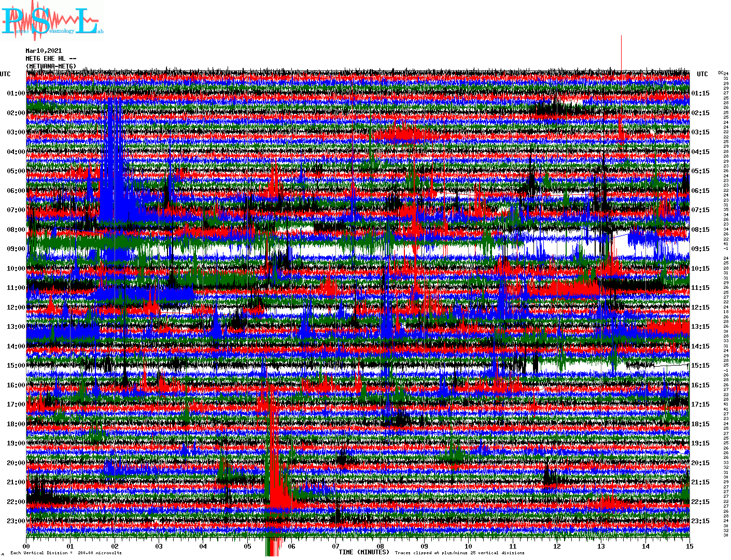Click the 05 minute tick on bottom axis
Image resolution: width=731 pixels, height=560 pixels.
pyautogui.click(x=247, y=547)
